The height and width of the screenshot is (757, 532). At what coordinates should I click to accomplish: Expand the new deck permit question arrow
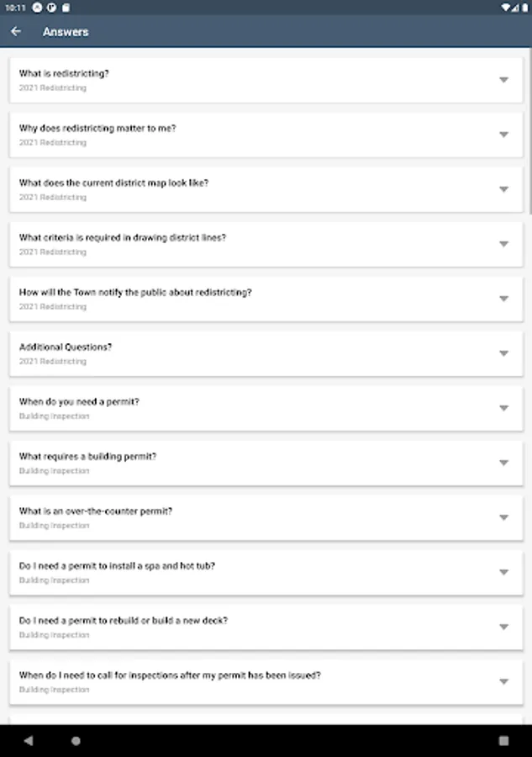pyautogui.click(x=503, y=627)
